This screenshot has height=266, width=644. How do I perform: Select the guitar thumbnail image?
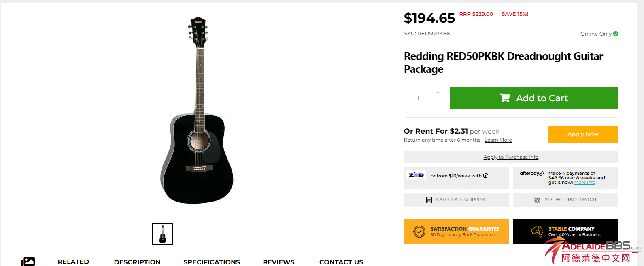point(163,234)
